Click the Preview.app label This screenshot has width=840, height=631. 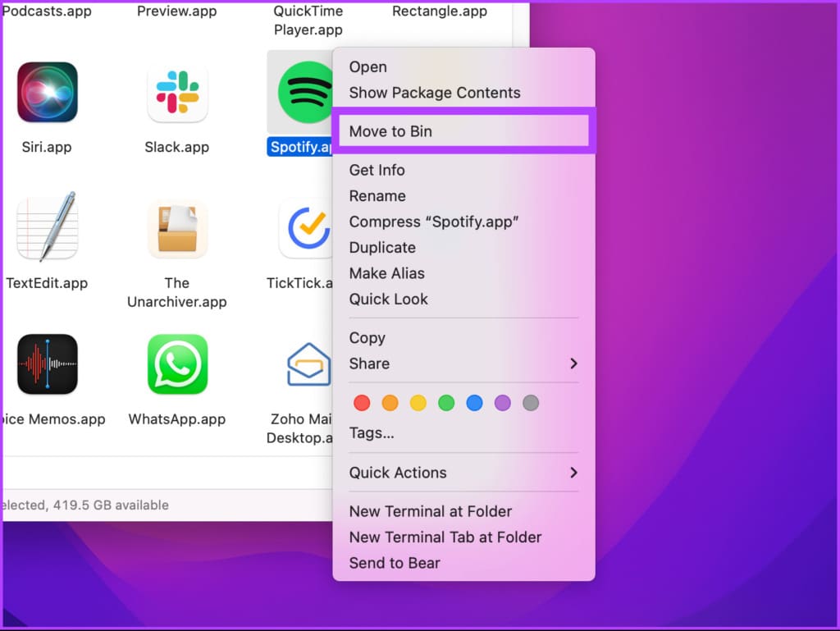point(177,11)
